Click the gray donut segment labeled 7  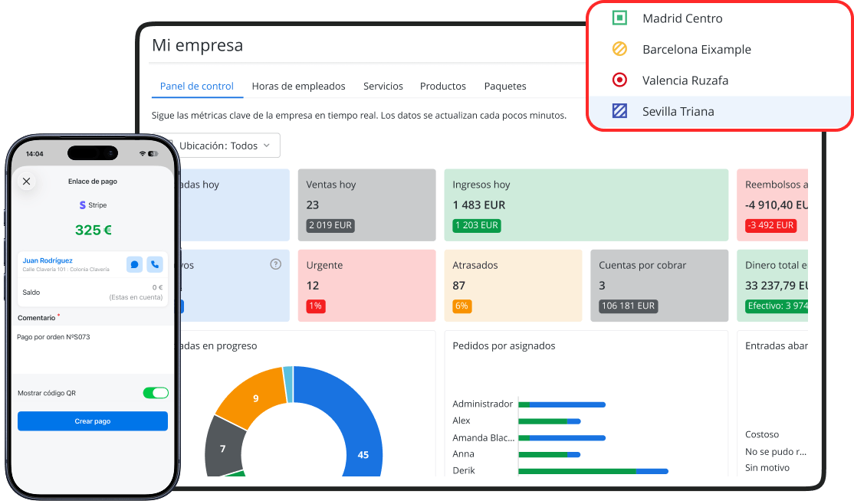pyautogui.click(x=225, y=447)
